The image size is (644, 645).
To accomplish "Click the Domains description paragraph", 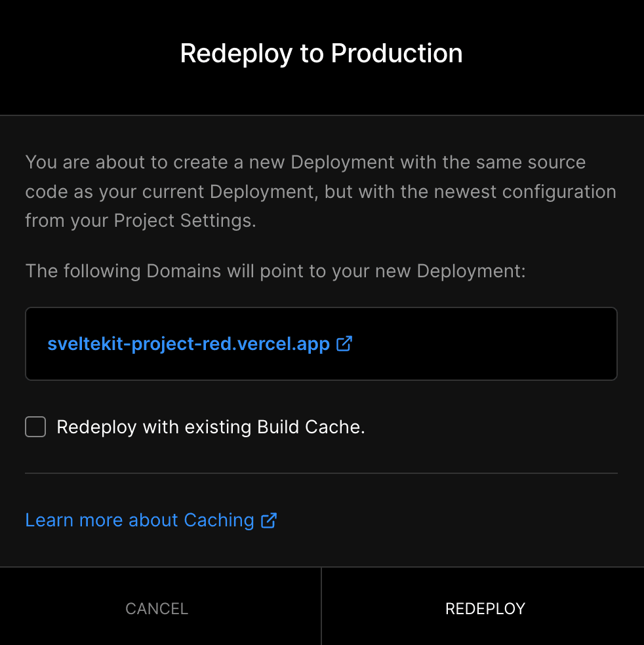I will [x=275, y=271].
